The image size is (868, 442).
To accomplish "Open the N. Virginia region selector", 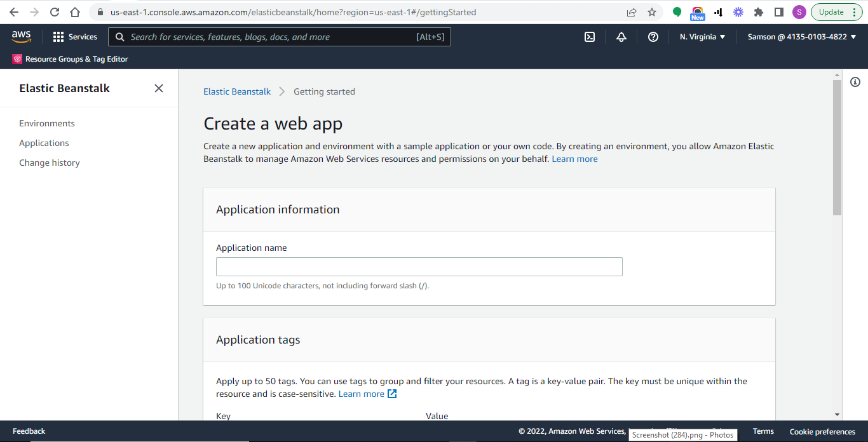I will (x=701, y=37).
